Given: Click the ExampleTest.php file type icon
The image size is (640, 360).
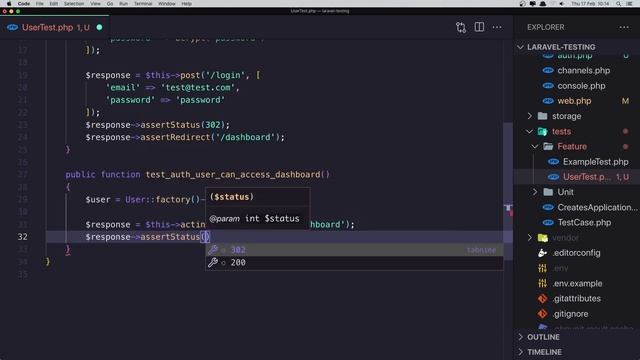Looking at the screenshot, I should [553, 162].
